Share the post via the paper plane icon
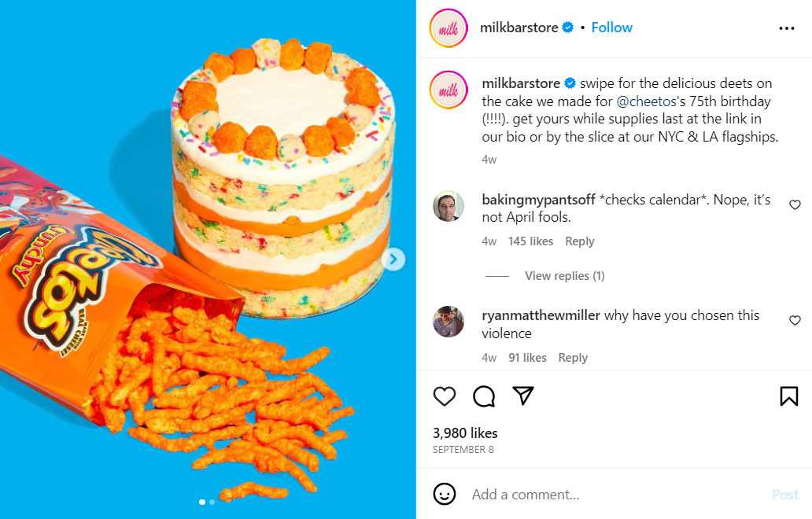The width and height of the screenshot is (812, 519). tap(522, 396)
